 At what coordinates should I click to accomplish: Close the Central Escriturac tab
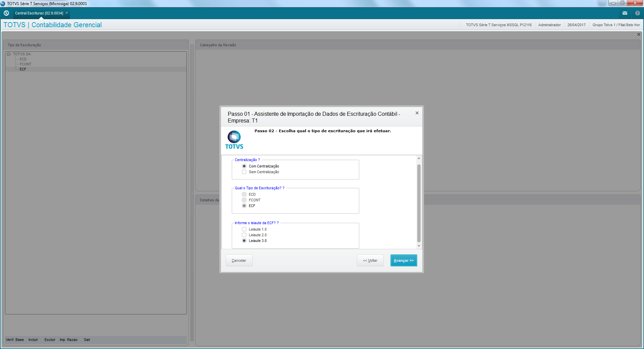[67, 13]
